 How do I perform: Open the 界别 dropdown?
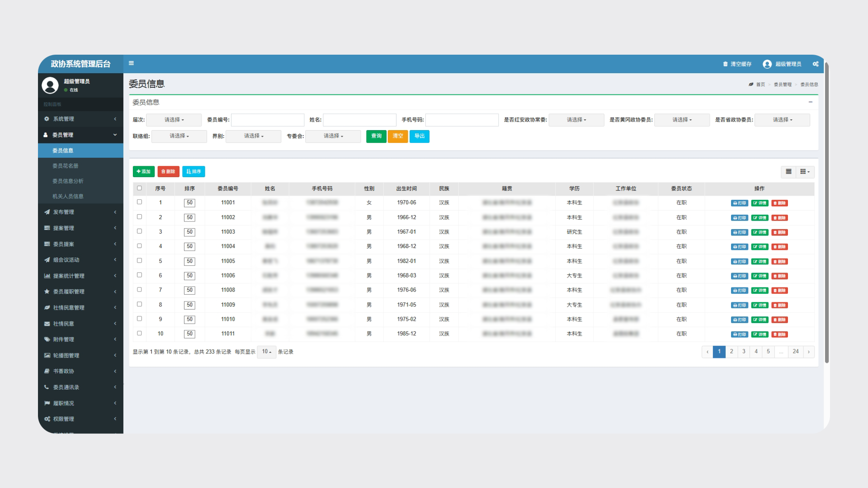[254, 136]
